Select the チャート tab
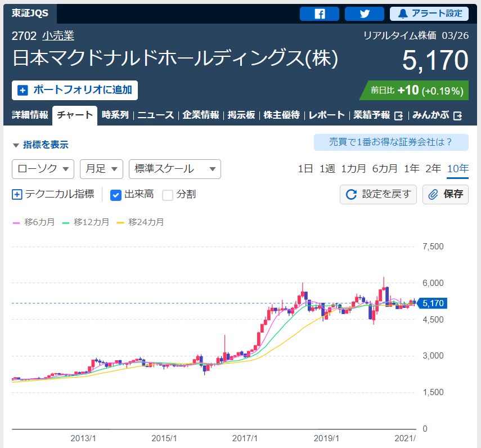The height and width of the screenshot is (448, 481). coord(75,115)
